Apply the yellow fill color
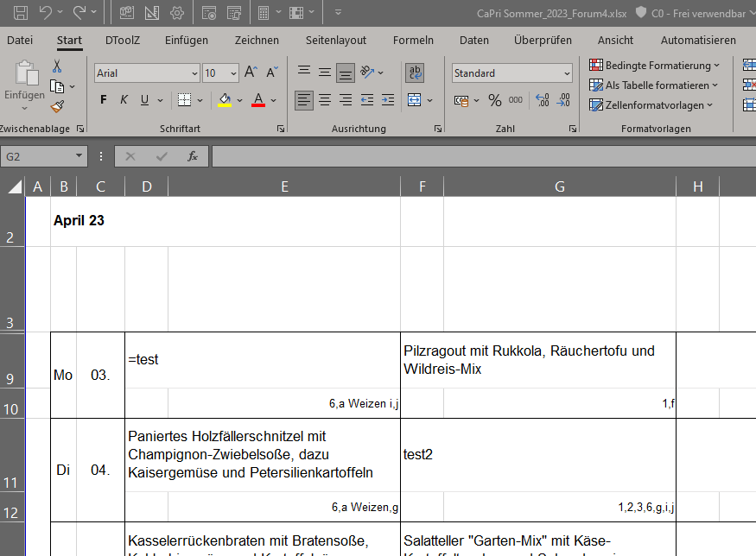Image resolution: width=756 pixels, height=556 pixels. [x=224, y=100]
